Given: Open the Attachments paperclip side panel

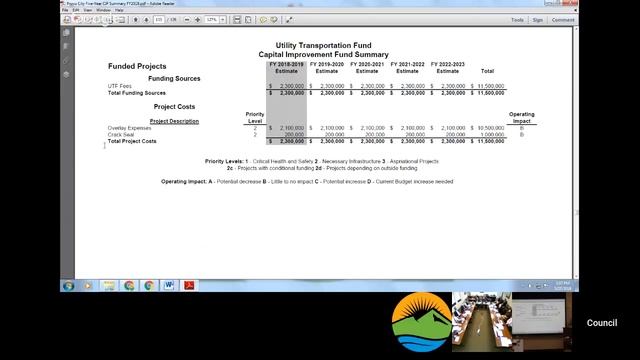Looking at the screenshot, I should (x=67, y=60).
